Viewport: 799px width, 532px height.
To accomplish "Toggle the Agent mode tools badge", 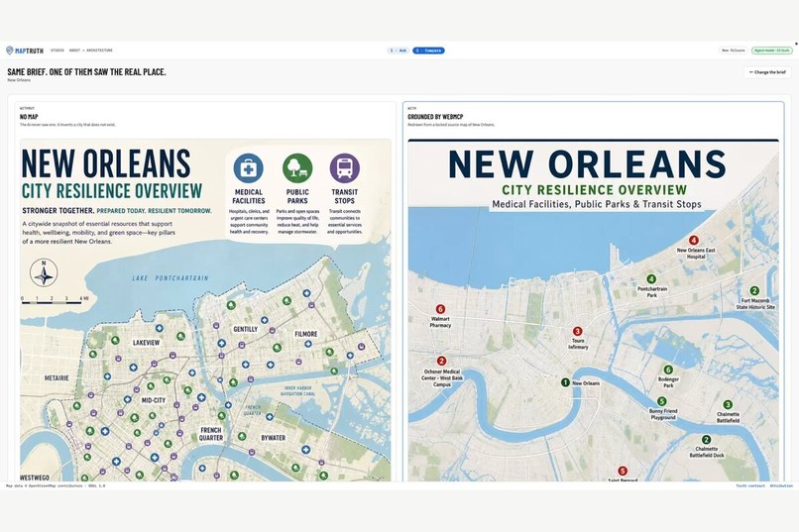I will tap(771, 51).
